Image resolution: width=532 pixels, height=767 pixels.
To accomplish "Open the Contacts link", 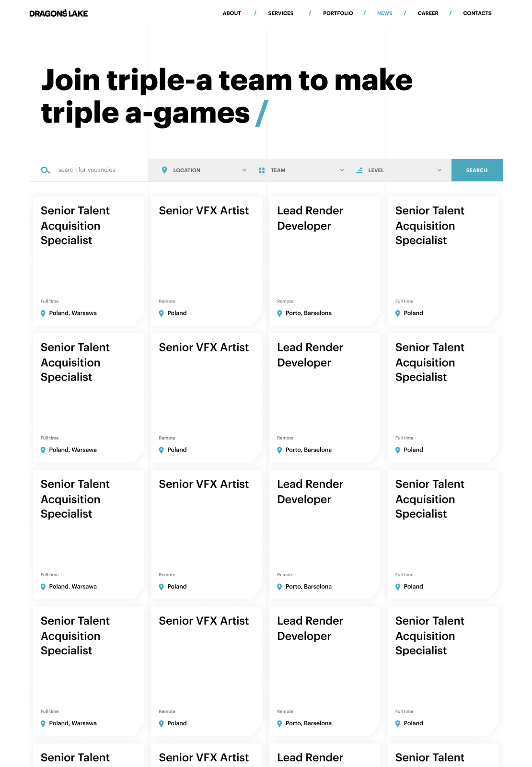I will (477, 13).
